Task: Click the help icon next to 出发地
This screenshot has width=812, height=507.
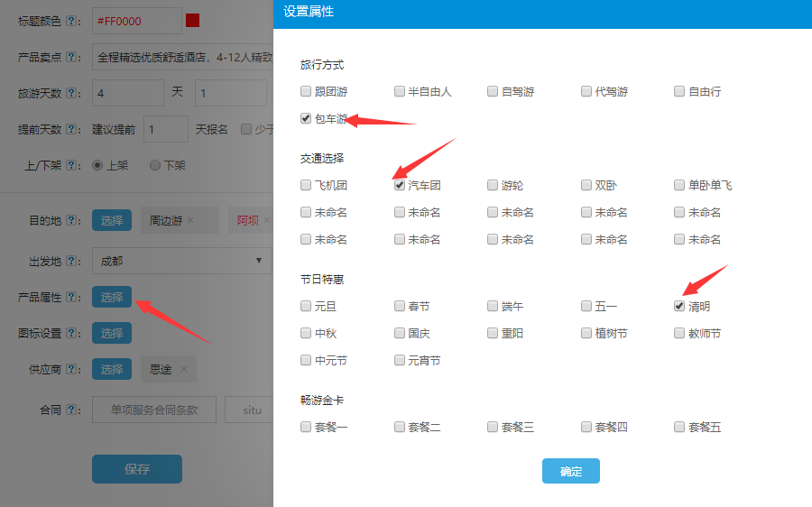Action: tap(72, 261)
